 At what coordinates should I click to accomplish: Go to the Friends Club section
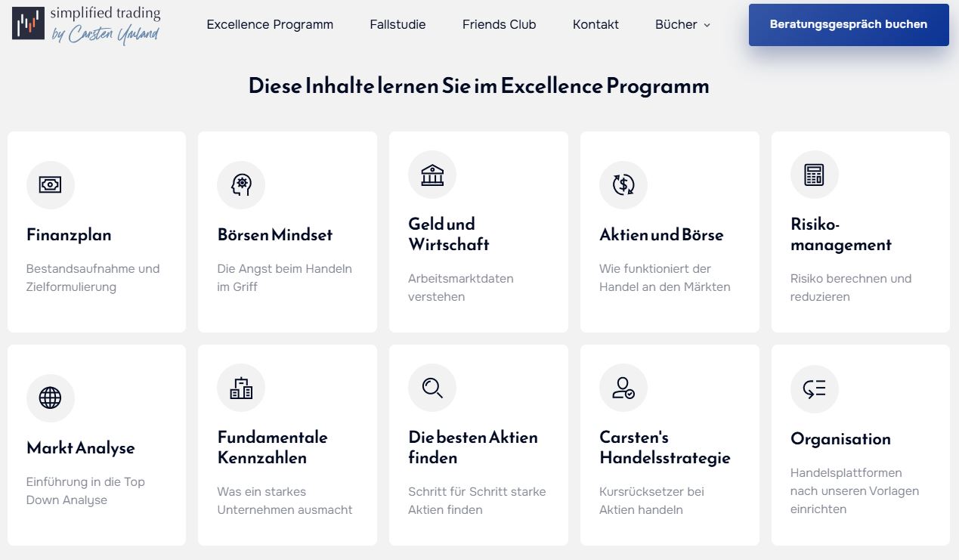coord(499,24)
